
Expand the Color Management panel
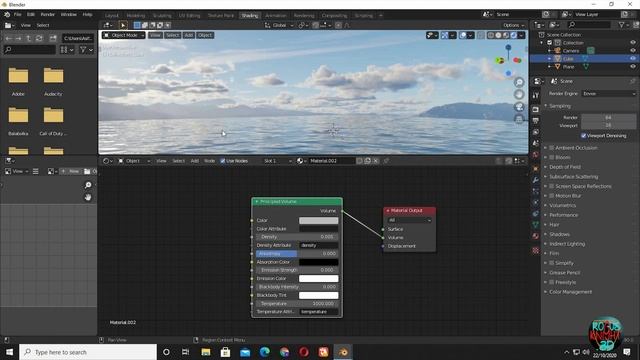570,292
